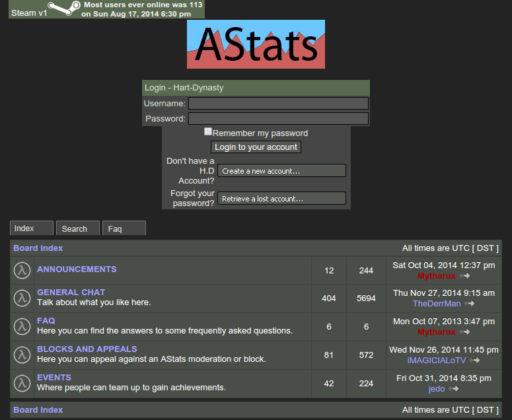512x420 pixels.
Task: Open Mytharox profile in ANNOUNCEMENTS row
Action: 436,276
